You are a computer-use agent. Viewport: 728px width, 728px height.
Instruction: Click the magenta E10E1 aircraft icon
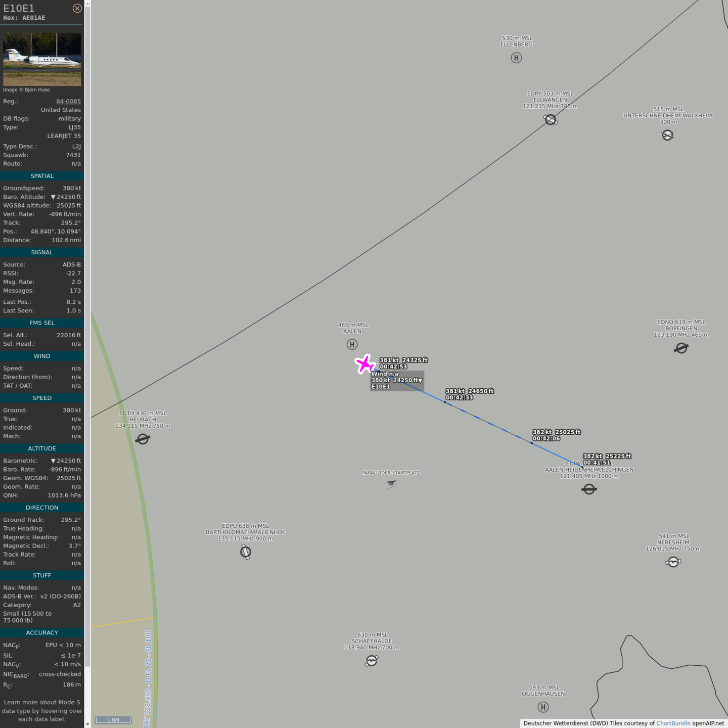pyautogui.click(x=365, y=364)
